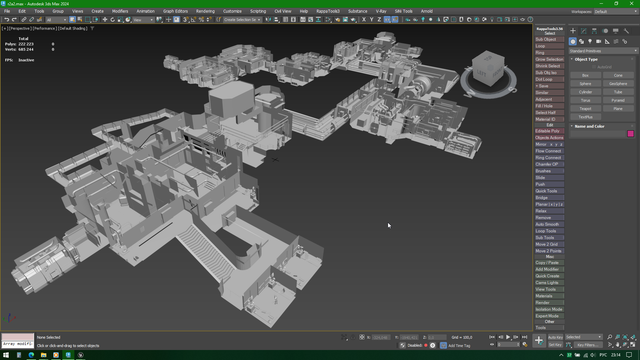Click the object name input field
This screenshot has height=360, width=640.
coord(598,134)
